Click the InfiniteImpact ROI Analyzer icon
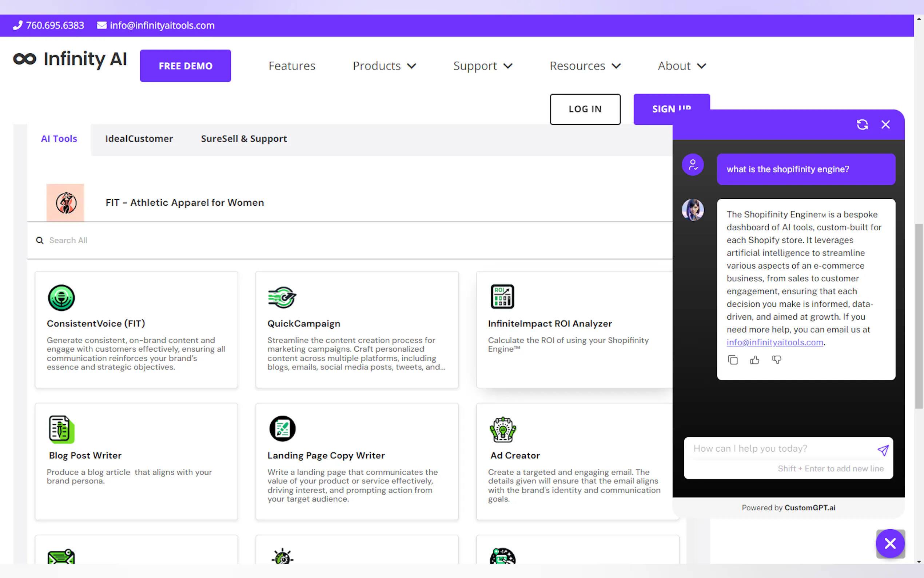Image resolution: width=924 pixels, height=578 pixels. tap(502, 297)
